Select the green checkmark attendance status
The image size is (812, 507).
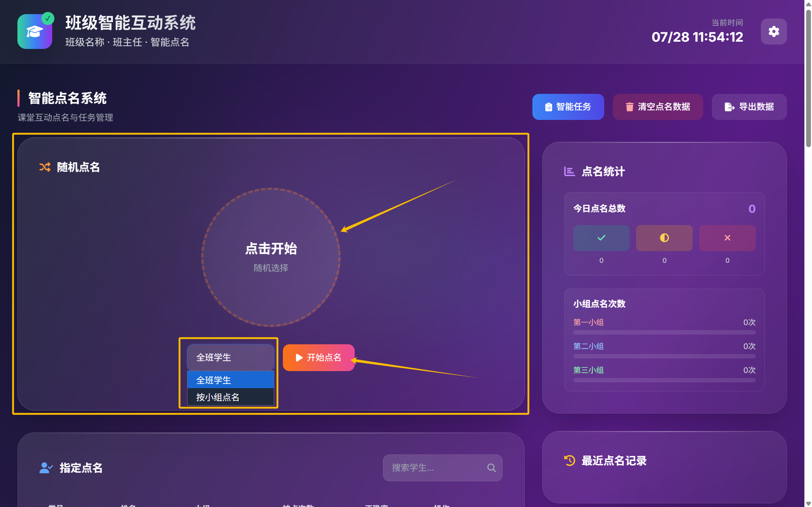(601, 238)
